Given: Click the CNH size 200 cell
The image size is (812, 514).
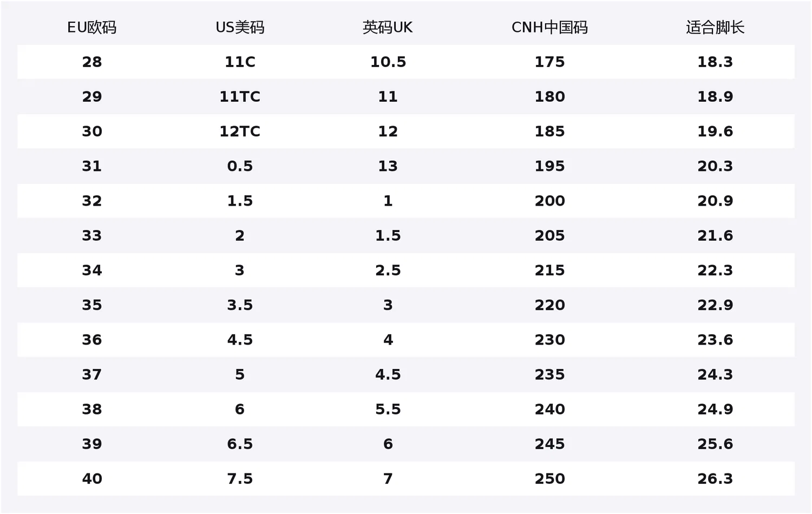Looking at the screenshot, I should tap(549, 201).
